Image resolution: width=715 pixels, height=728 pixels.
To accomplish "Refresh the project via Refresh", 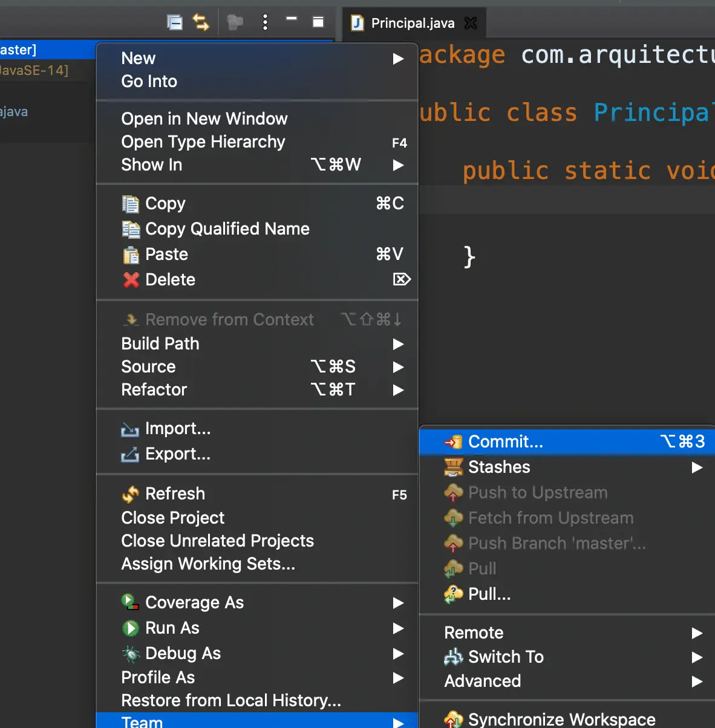I will [175, 494].
